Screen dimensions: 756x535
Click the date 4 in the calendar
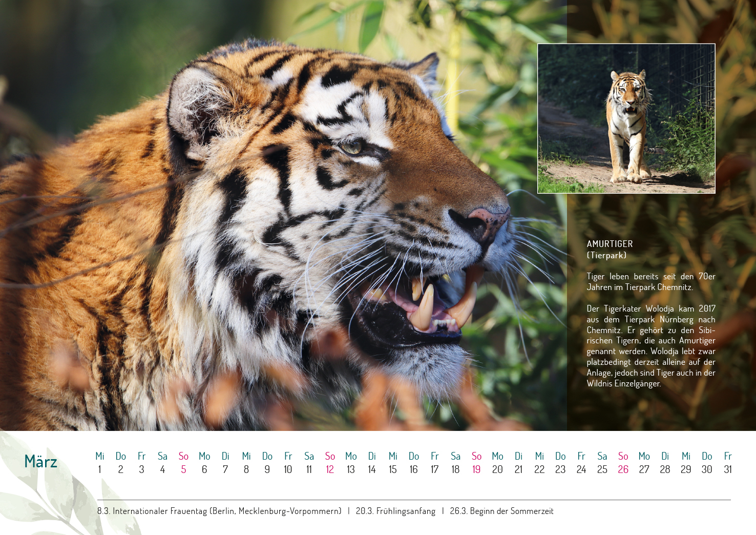[162, 469]
